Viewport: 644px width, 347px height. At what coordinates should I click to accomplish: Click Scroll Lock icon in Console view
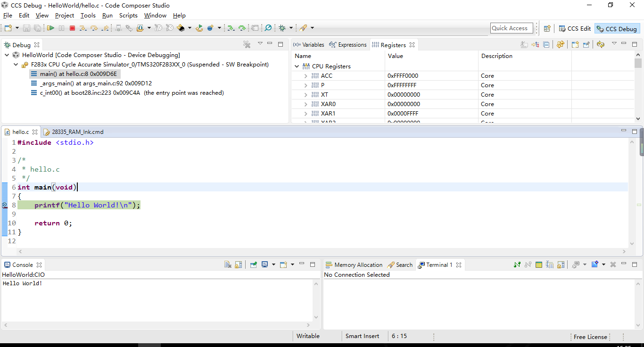(x=239, y=265)
